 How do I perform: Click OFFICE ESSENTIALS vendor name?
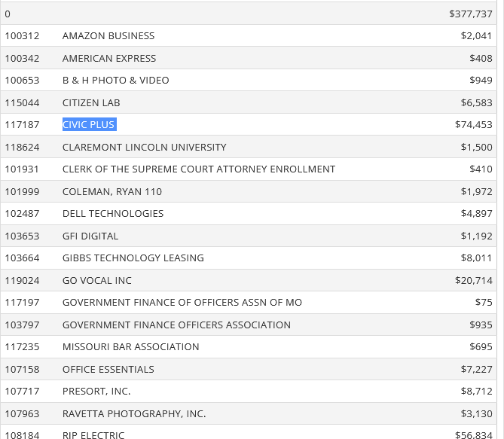108,369
